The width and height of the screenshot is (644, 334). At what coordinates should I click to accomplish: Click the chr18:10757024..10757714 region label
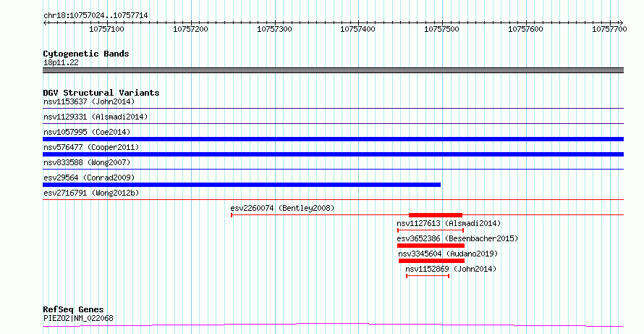pos(96,16)
